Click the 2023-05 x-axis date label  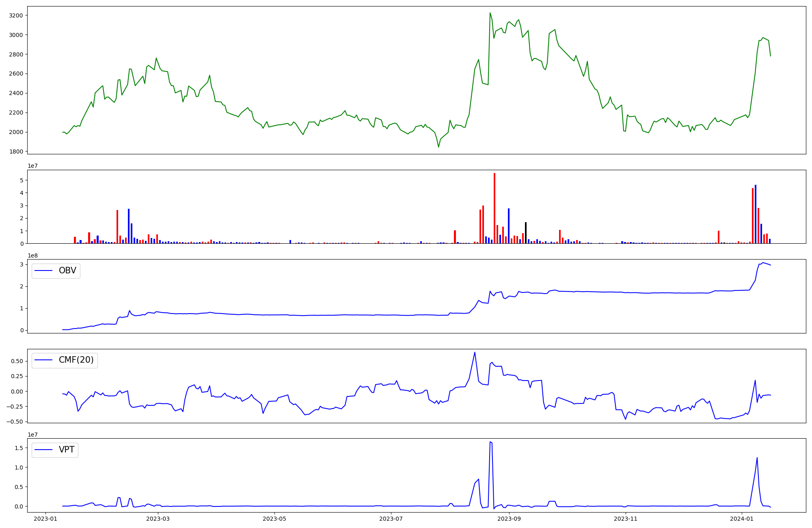(275, 519)
